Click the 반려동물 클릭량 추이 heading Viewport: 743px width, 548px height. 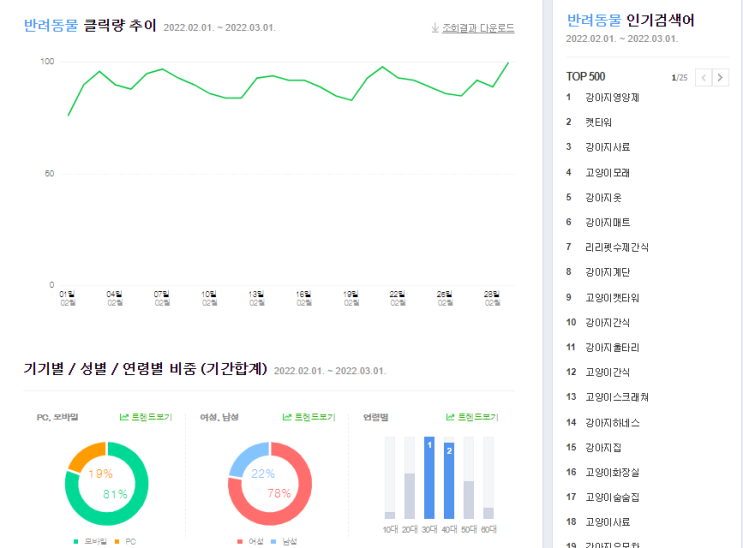[90, 25]
